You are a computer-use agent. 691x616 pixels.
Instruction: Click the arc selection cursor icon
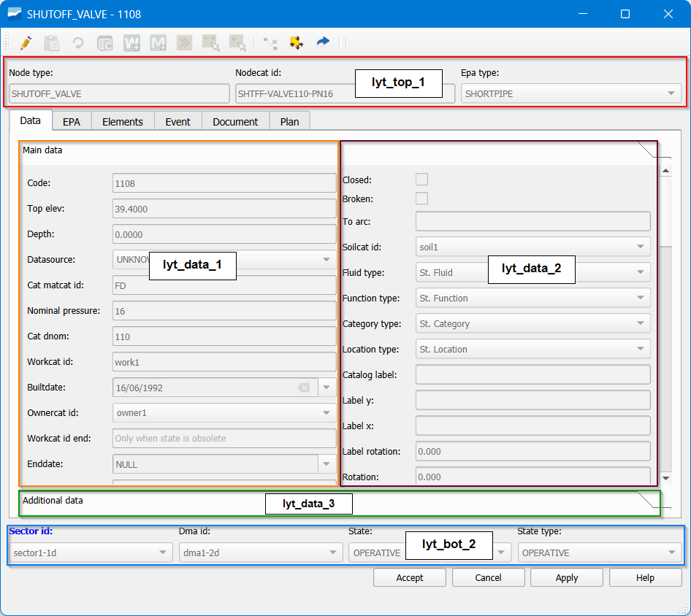pyautogui.click(x=210, y=43)
